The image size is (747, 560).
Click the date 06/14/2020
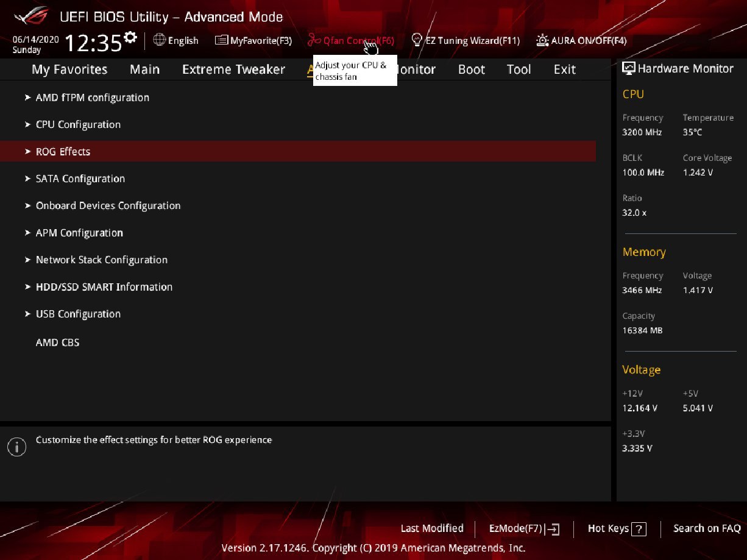[35, 39]
